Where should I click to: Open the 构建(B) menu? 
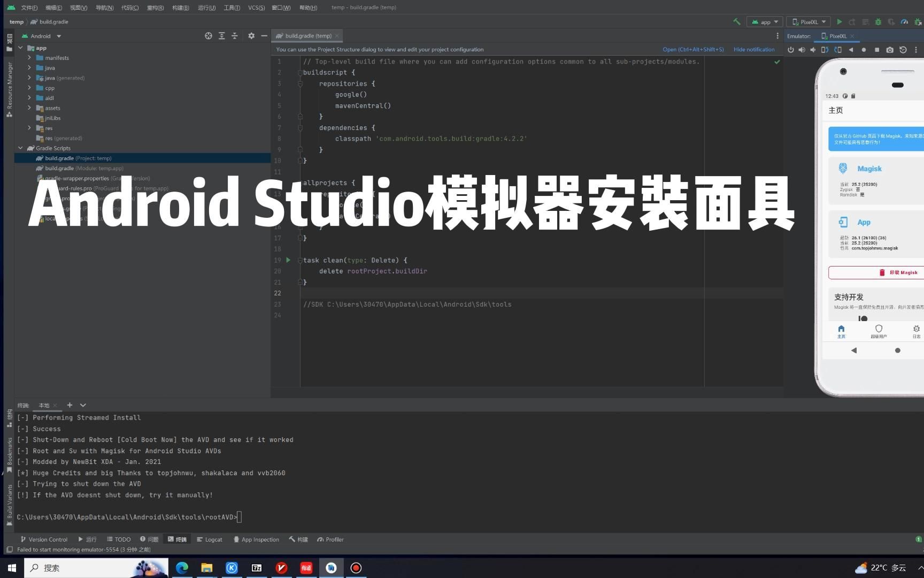181,7
